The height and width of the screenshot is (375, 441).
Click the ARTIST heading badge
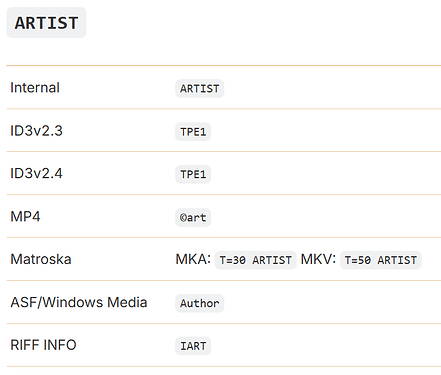[46, 23]
